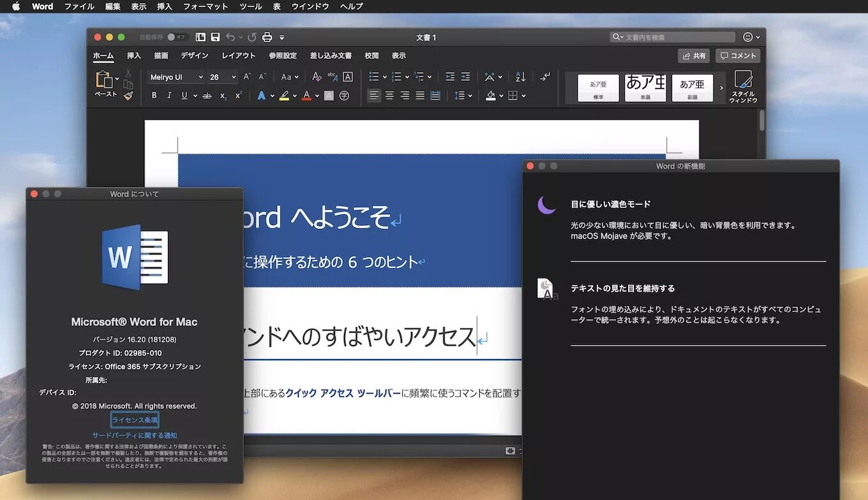Open the underline style dropdown arrow

(195, 96)
